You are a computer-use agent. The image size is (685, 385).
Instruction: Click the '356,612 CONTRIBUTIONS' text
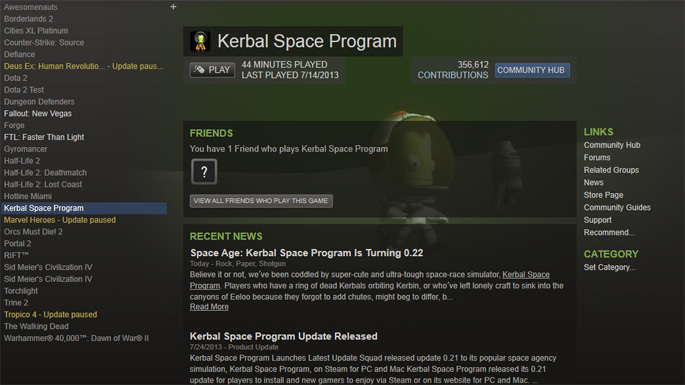point(453,70)
